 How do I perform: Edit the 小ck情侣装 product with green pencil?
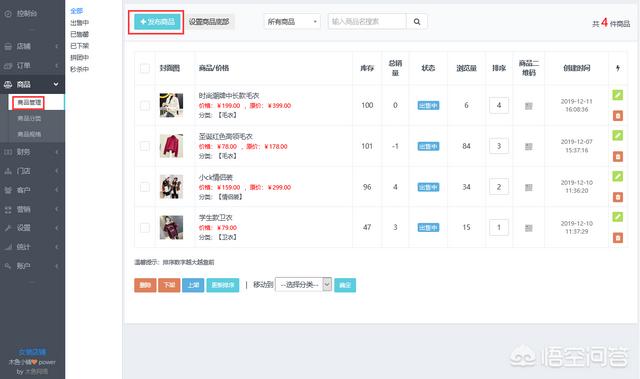click(618, 176)
